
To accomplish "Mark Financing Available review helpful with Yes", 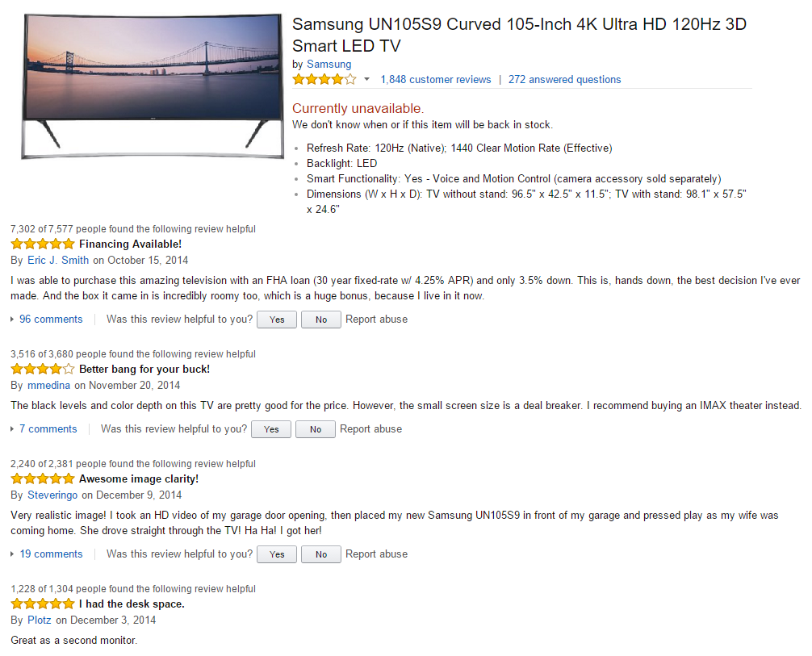I will pyautogui.click(x=277, y=320).
